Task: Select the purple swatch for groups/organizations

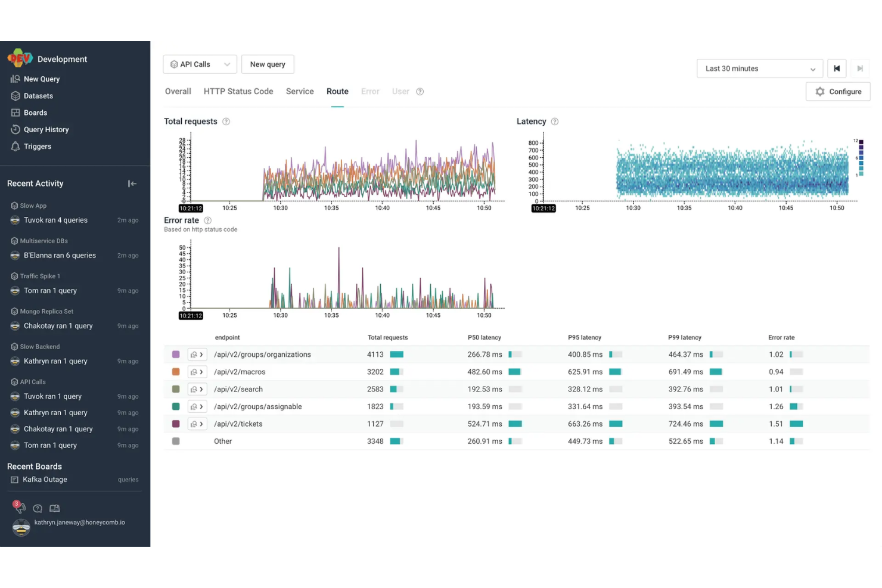Action: pos(176,354)
